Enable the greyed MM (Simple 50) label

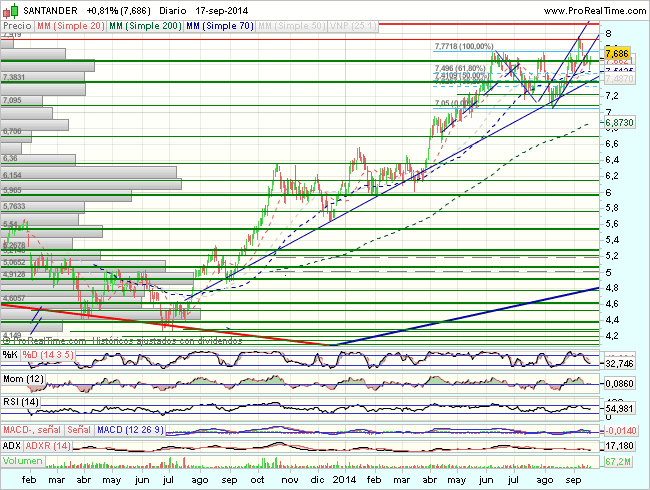click(x=292, y=26)
